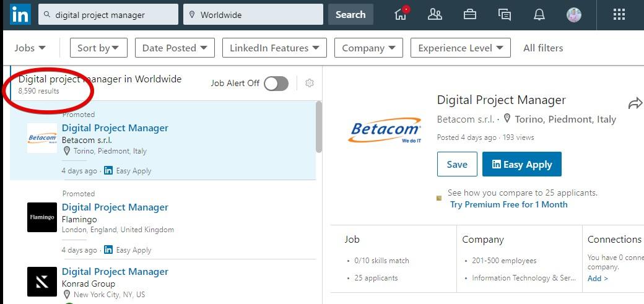Click the Search button
Screen dimensions: 644x304
click(350, 14)
